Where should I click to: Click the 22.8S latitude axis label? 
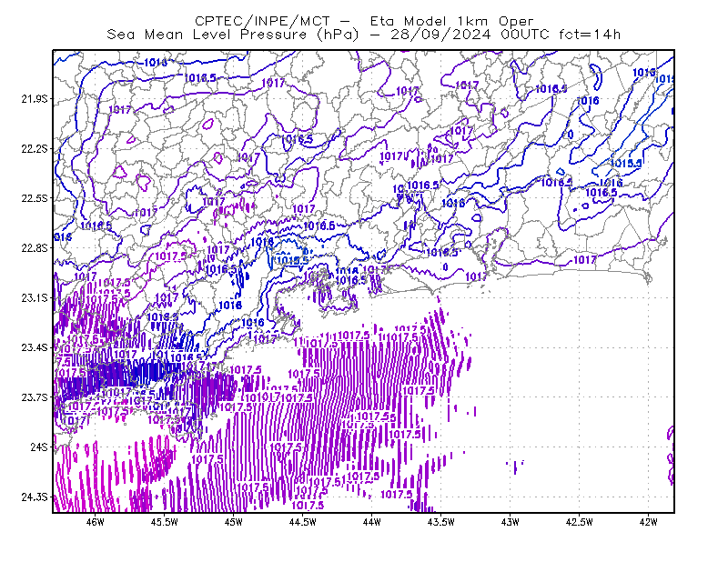[35, 248]
